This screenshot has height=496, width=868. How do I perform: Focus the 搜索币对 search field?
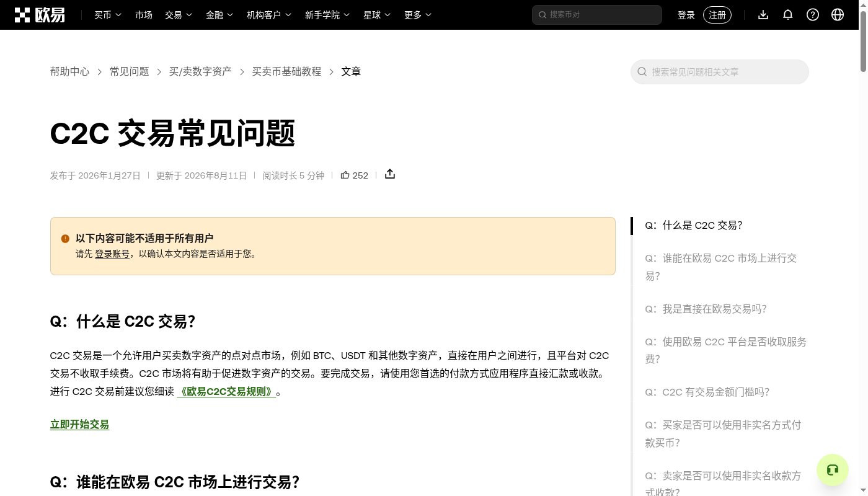597,15
